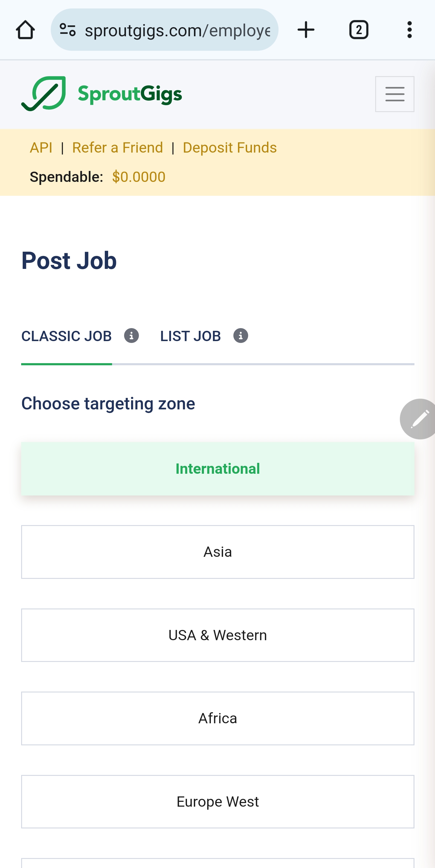This screenshot has height=868, width=435.
Task: Show the open tabs switcher
Action: 359,30
